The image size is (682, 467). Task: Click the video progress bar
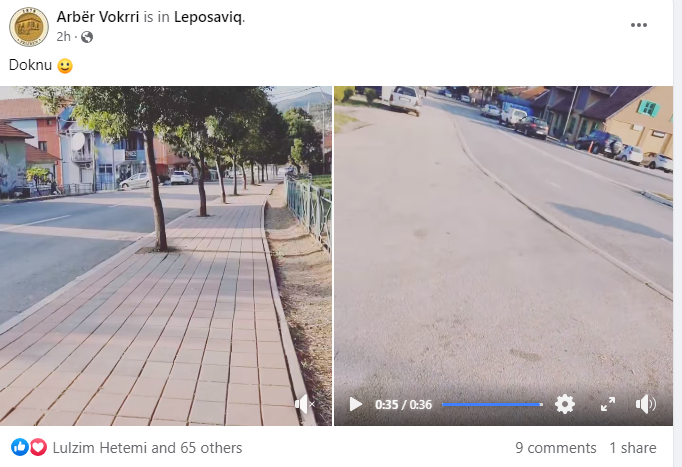point(492,404)
